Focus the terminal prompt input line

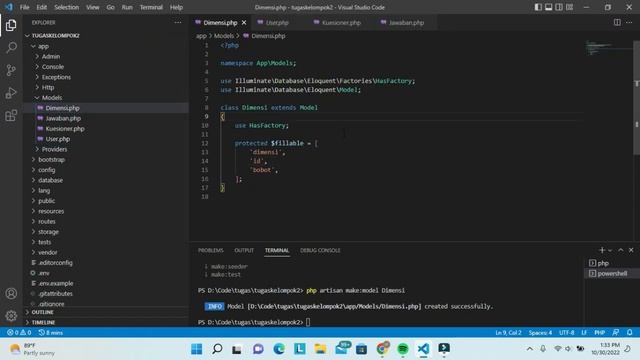(x=308, y=322)
